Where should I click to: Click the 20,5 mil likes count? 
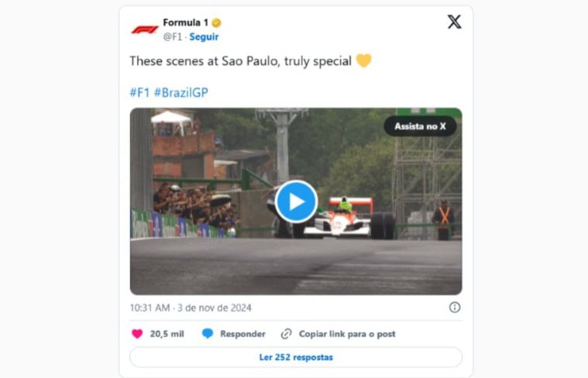(167, 334)
